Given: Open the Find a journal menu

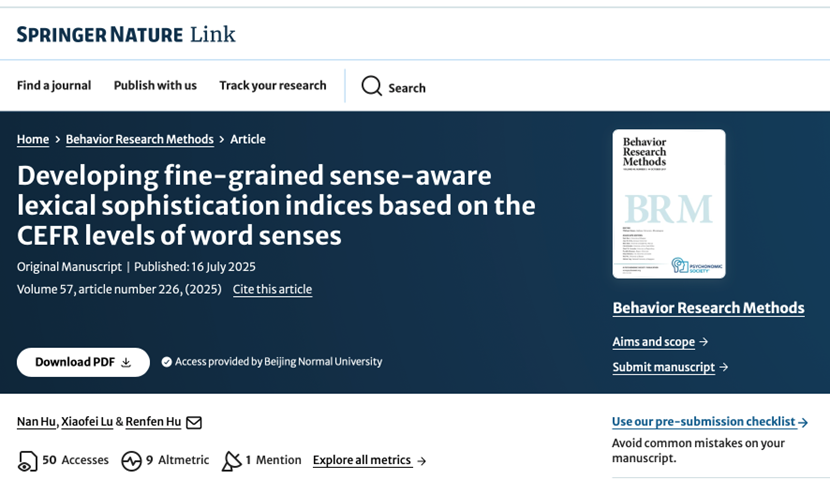Looking at the screenshot, I should click(x=54, y=86).
